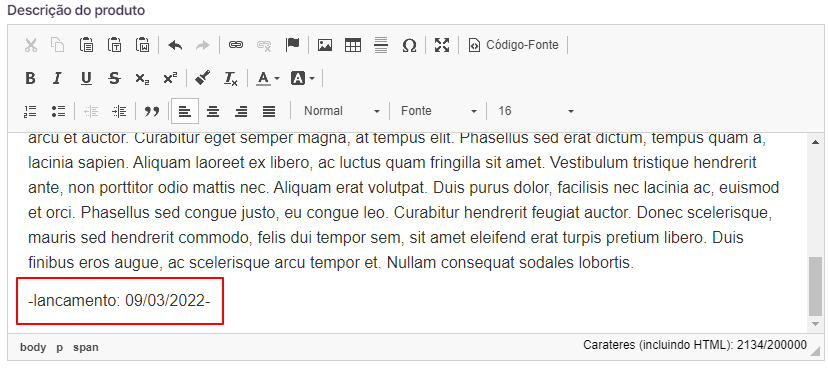Select the body element in path bar
The image size is (828, 368).
pyautogui.click(x=33, y=347)
